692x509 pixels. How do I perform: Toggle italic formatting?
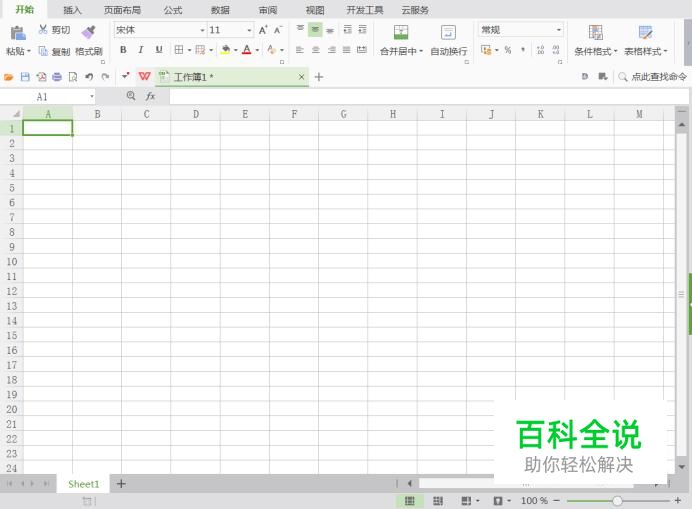141,50
